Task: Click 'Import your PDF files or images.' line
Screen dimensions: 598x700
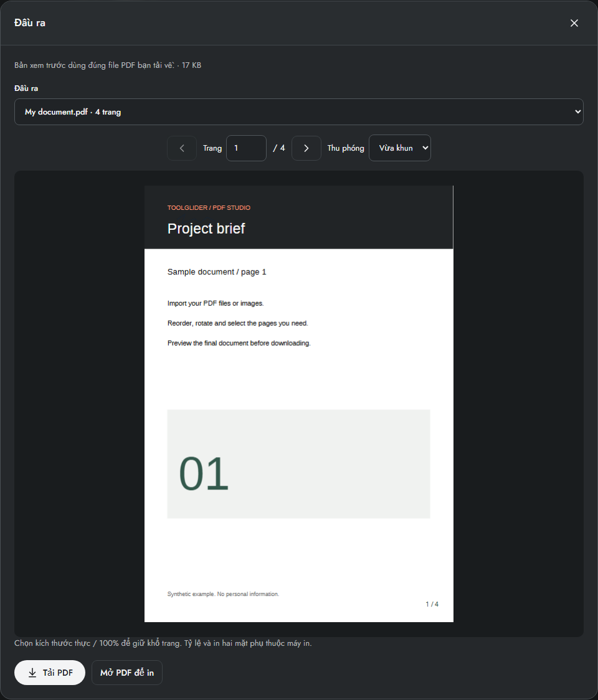Action: (216, 303)
